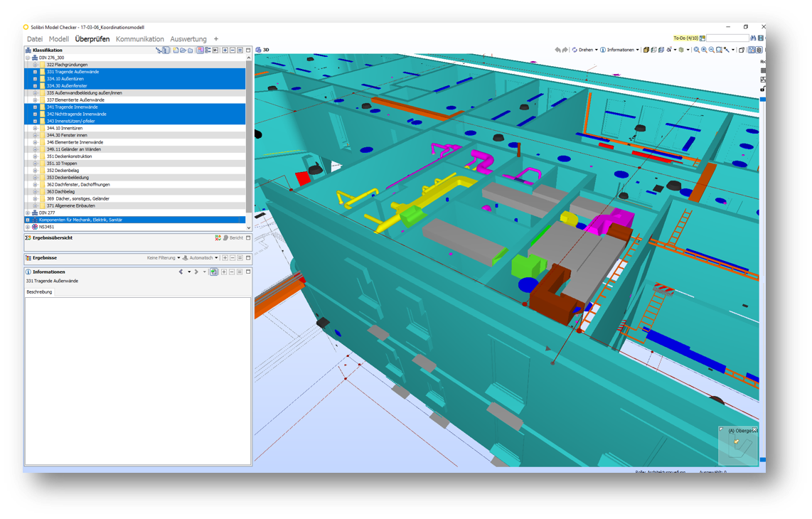Viewport: 812px width, 519px height.
Task: Click the check results icon in Ergebnisübersicht
Action: [218, 238]
